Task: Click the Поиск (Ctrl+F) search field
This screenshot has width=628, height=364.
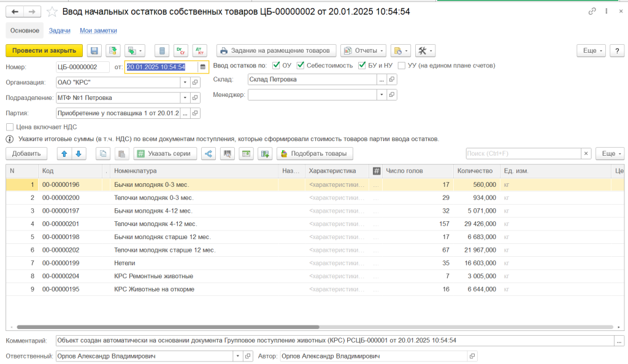Action: pyautogui.click(x=524, y=154)
